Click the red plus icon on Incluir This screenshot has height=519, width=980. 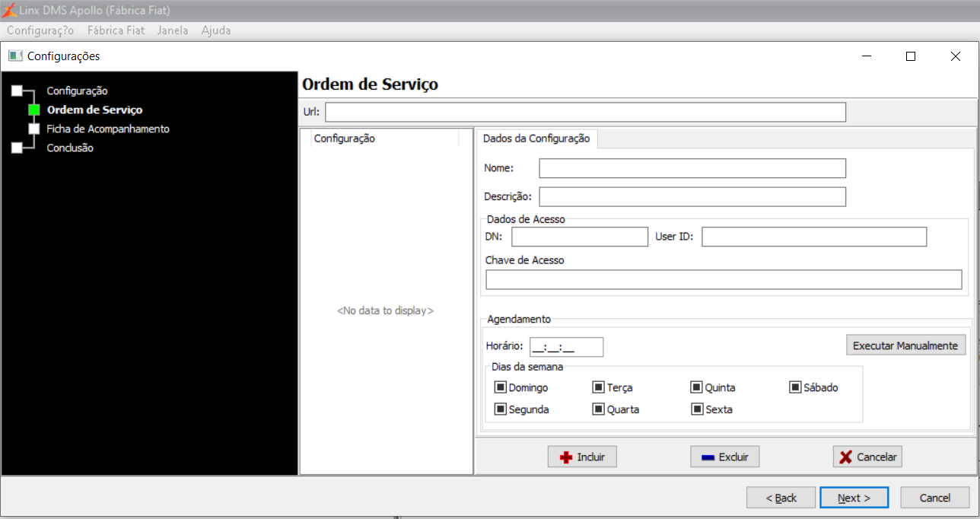565,457
